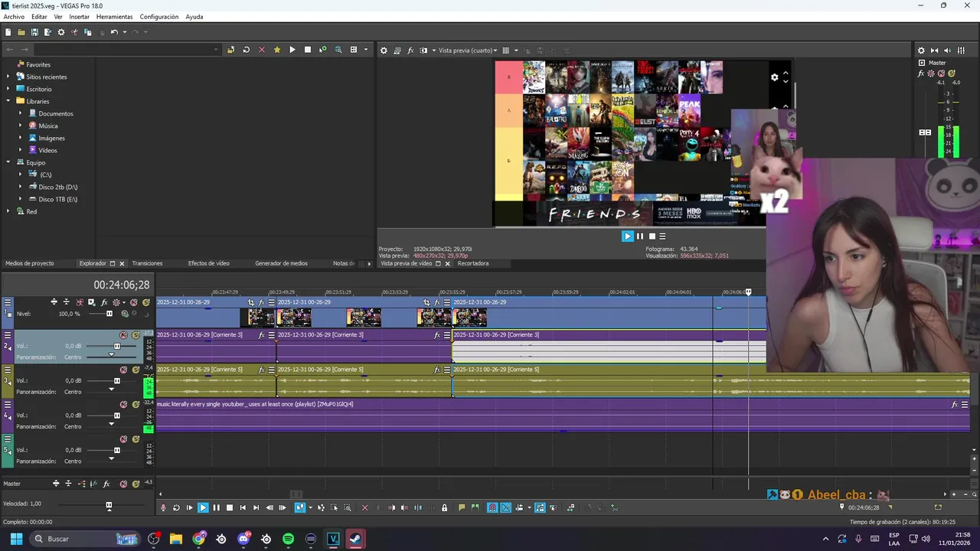The height and width of the screenshot is (551, 980).
Task: Switch to the Transiciones tab
Action: [x=147, y=263]
